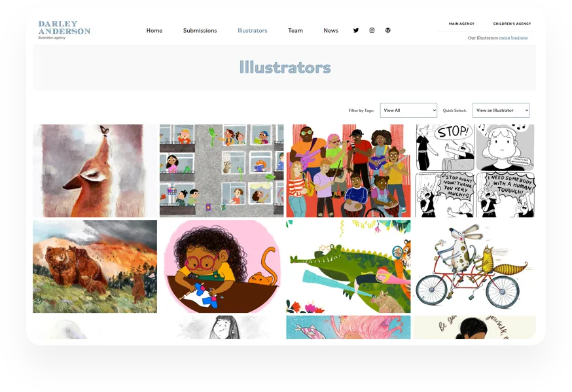This screenshot has height=392, width=572.
Task: Open the WordPress icon in the header
Action: click(x=388, y=30)
